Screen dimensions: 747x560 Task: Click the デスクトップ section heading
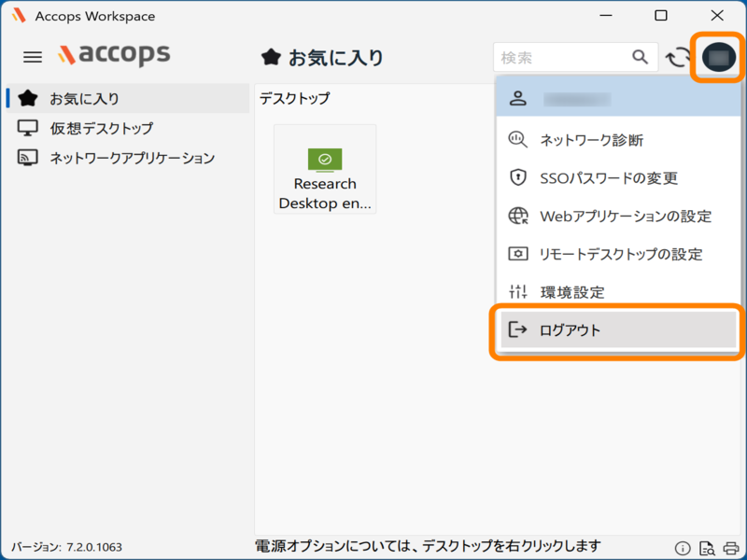click(x=294, y=98)
